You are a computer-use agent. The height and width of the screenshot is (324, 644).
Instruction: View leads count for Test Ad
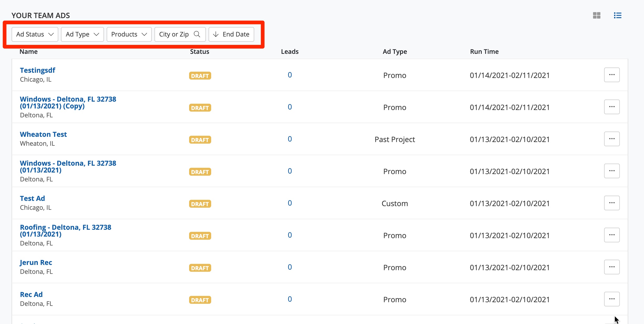290,203
